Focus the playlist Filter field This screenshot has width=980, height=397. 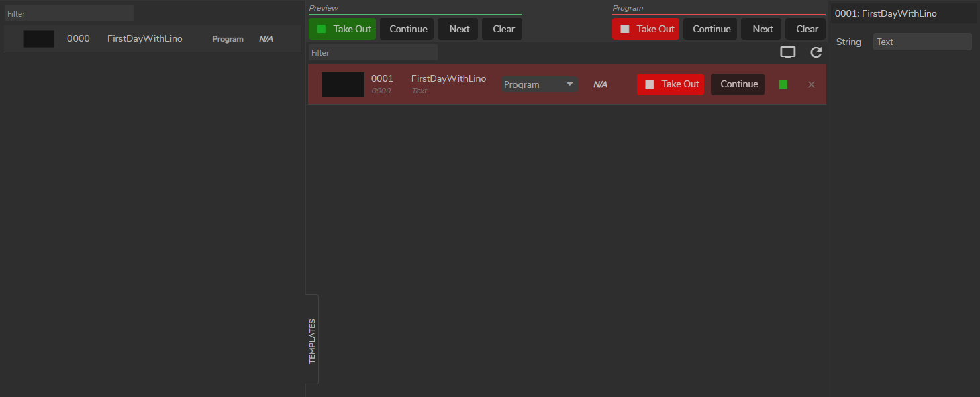point(373,52)
